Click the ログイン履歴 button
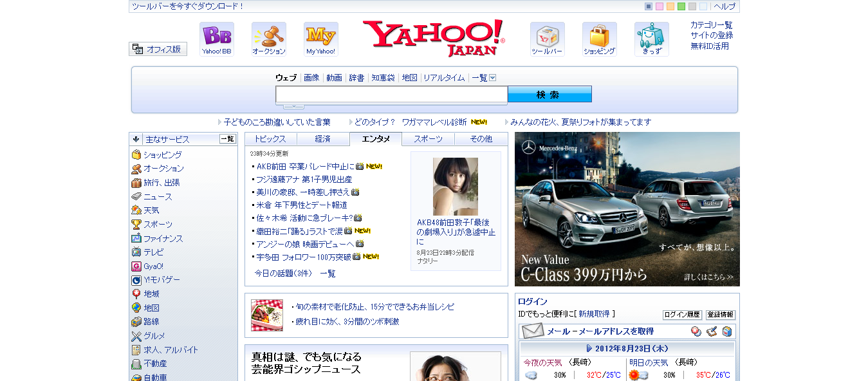 [682, 315]
